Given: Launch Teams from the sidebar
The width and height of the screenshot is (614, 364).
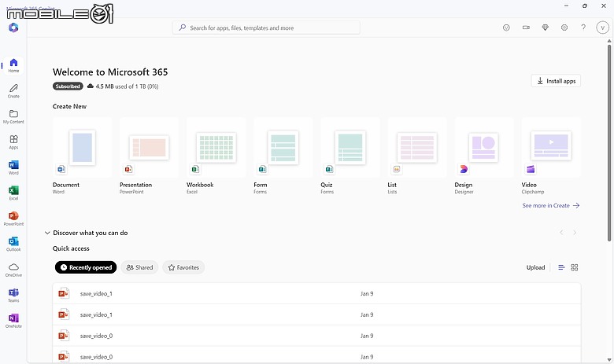Looking at the screenshot, I should [x=13, y=295].
